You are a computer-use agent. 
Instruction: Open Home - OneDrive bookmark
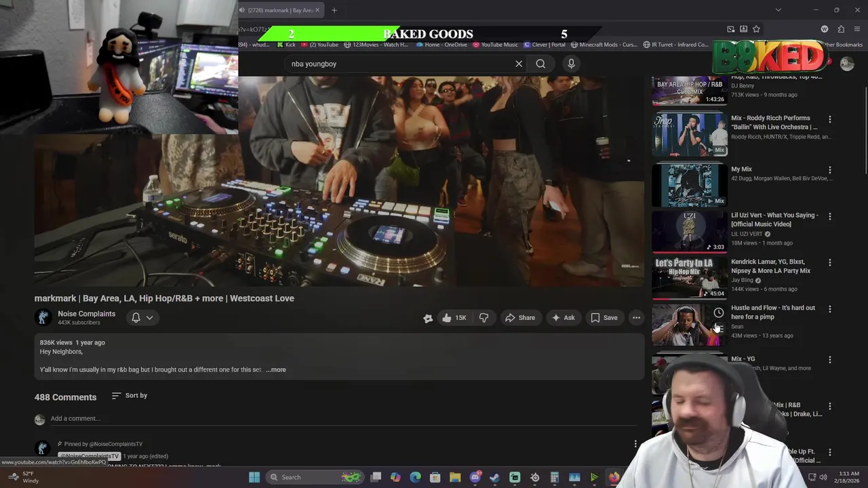pos(441,45)
